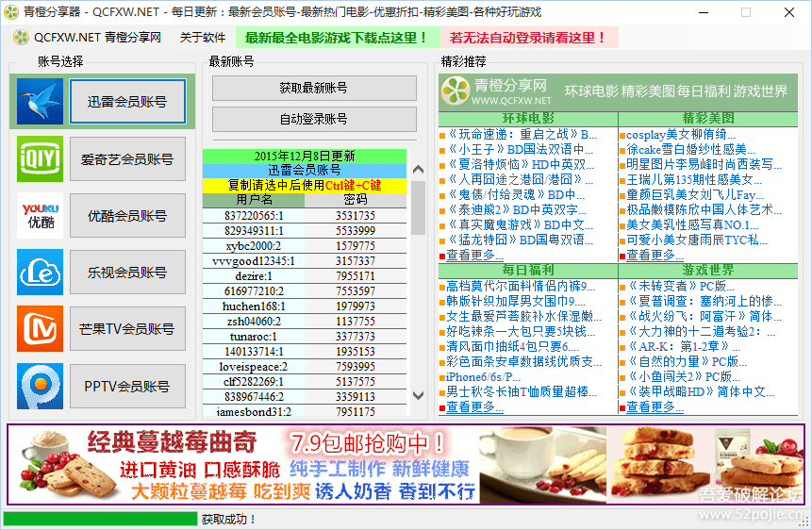The width and height of the screenshot is (812, 530).
Task: Open 小鱼闯关2 PC版 link
Action: pos(684,377)
